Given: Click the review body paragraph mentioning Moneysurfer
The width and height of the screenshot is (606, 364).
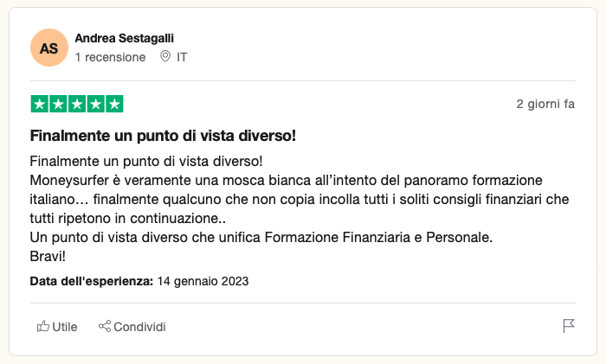Looking at the screenshot, I should click(x=300, y=208).
